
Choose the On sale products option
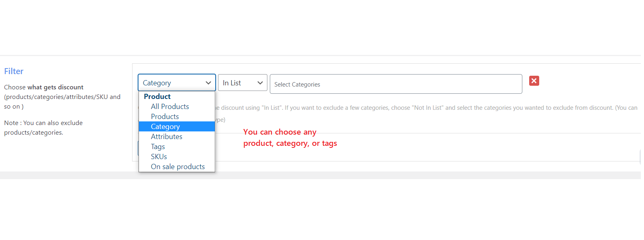pyautogui.click(x=178, y=167)
